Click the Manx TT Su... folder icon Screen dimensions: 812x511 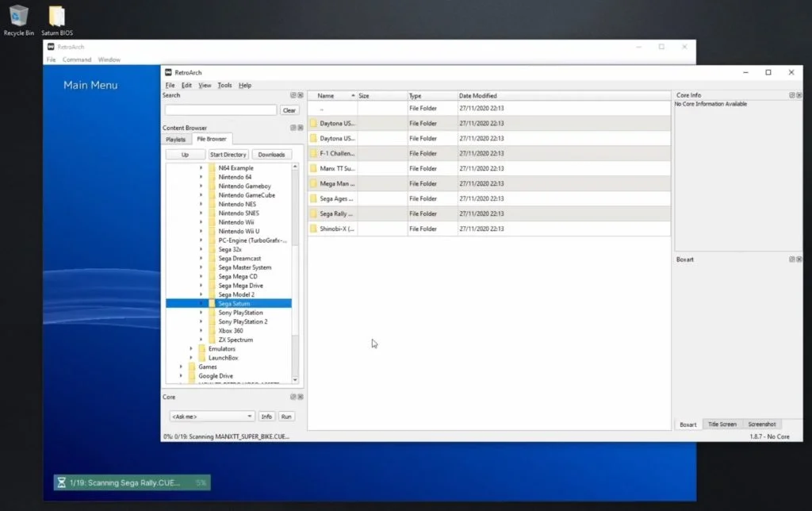click(x=313, y=168)
